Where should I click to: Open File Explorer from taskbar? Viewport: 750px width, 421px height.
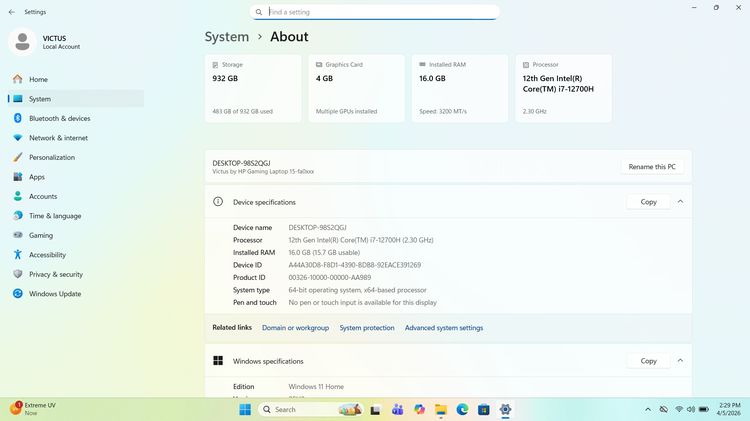click(x=441, y=410)
